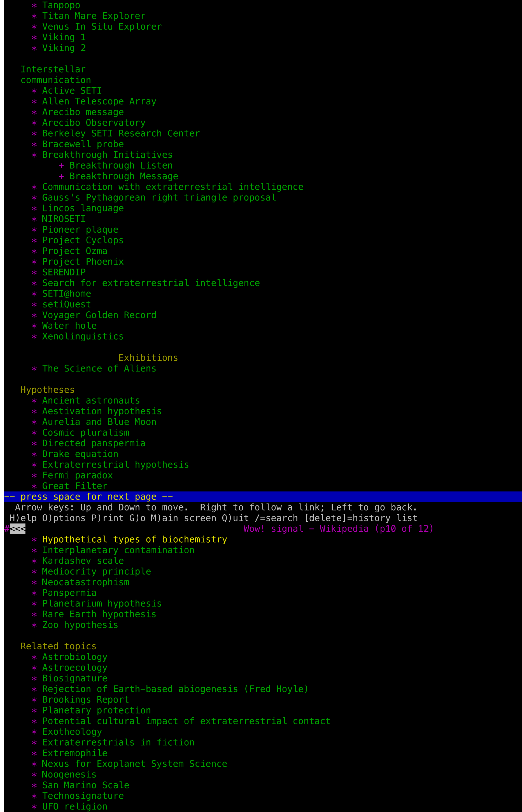Open the Breakthrough Listen sub-item
The image size is (522, 812).
121,165
